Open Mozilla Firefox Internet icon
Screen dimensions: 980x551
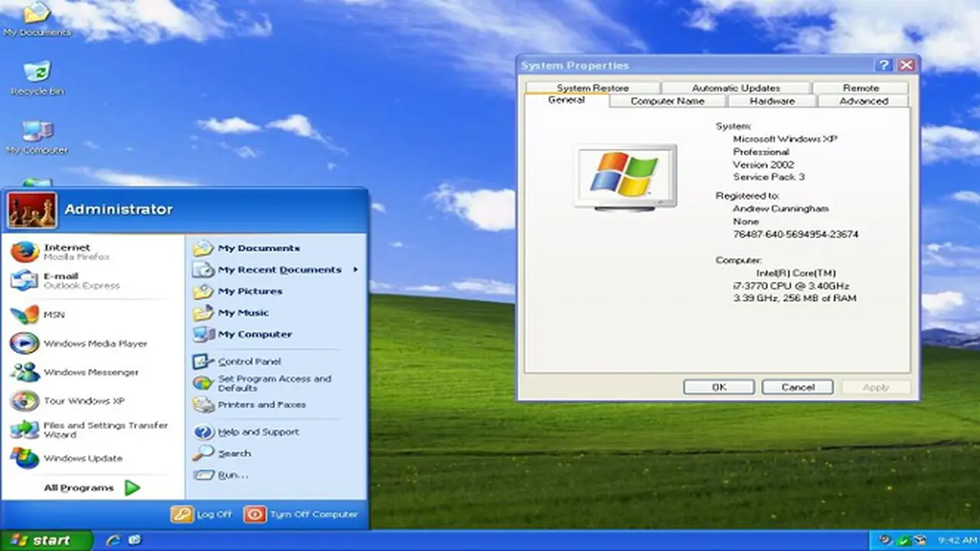click(x=24, y=252)
